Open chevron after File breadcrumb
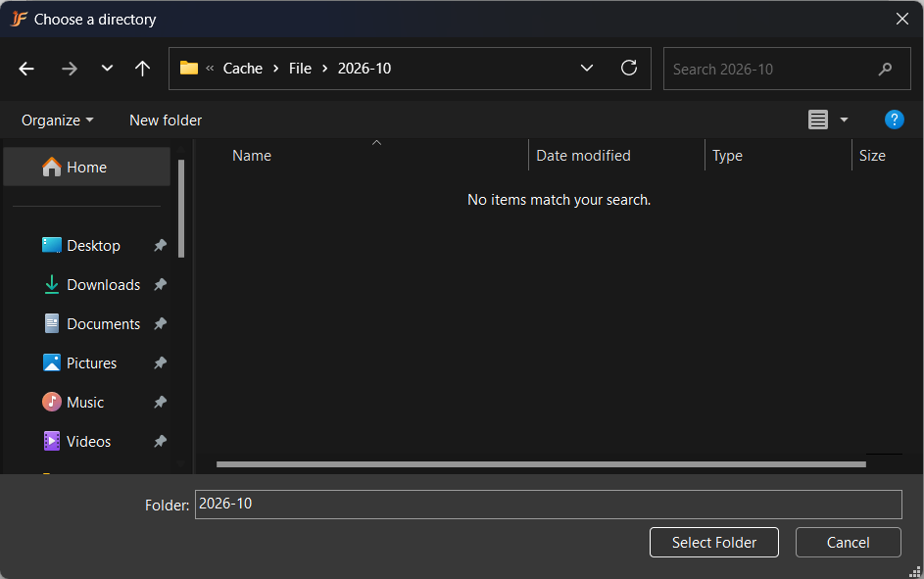This screenshot has width=924, height=579. pyautogui.click(x=324, y=69)
